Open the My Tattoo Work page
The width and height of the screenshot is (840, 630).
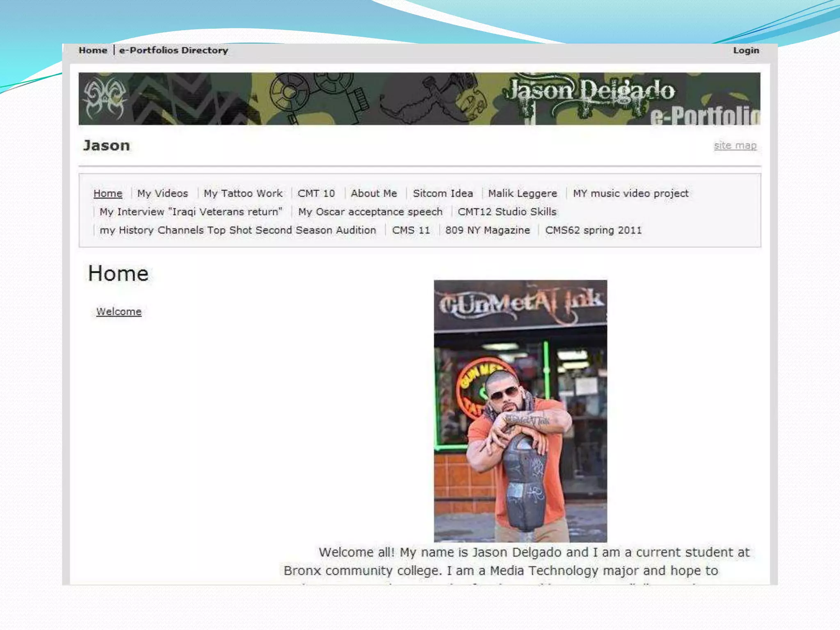(x=243, y=194)
